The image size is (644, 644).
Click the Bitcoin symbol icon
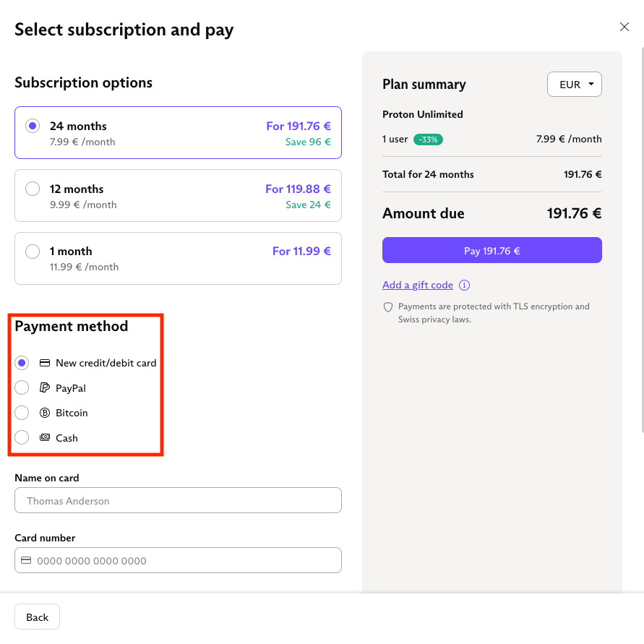coord(45,413)
